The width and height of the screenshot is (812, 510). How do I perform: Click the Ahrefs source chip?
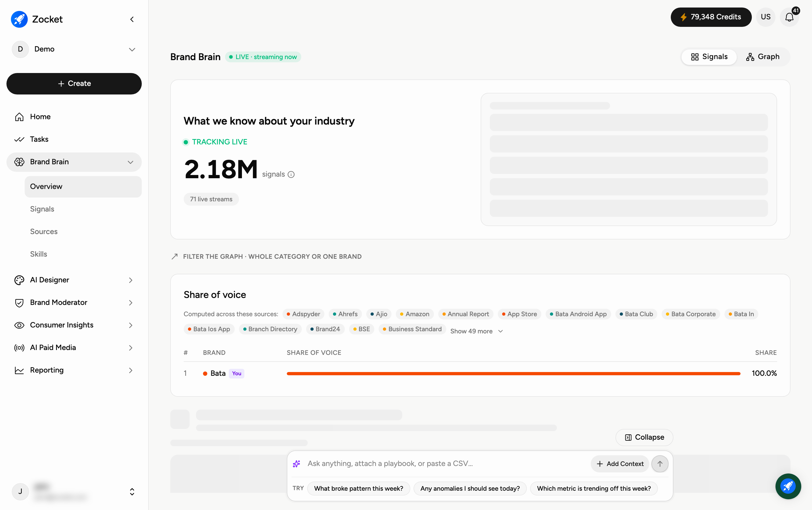click(x=345, y=314)
